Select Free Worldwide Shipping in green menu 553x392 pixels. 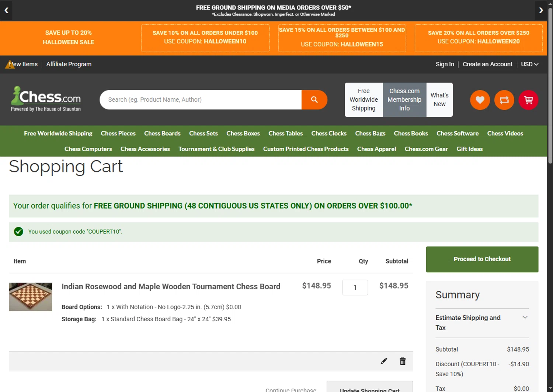coord(58,133)
